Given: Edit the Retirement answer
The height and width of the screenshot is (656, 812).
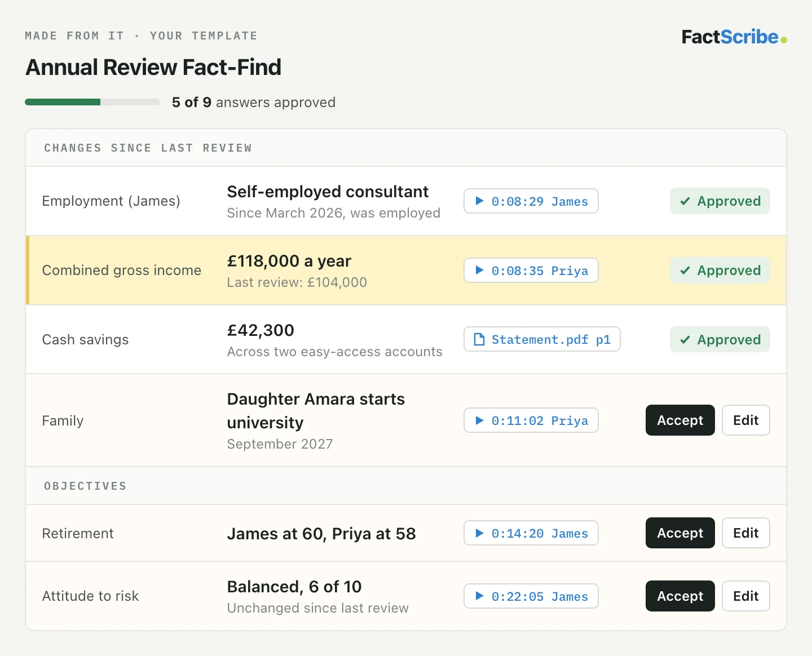Looking at the screenshot, I should click(745, 533).
